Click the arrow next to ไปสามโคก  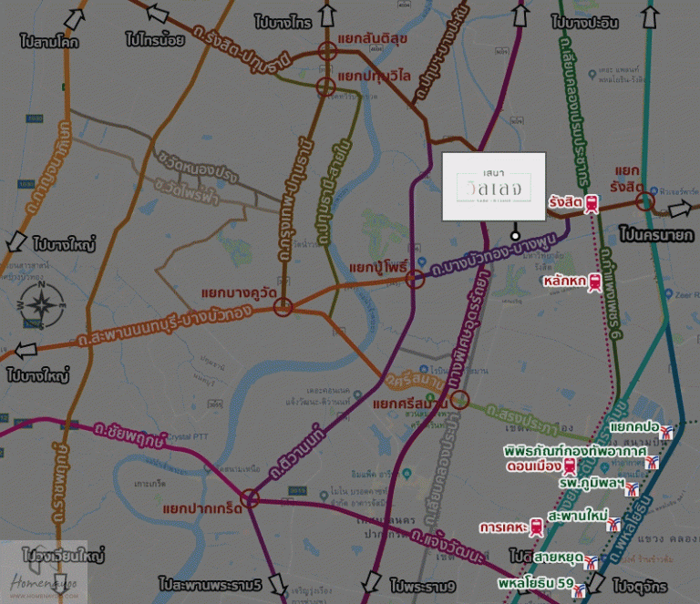pyautogui.click(x=74, y=20)
